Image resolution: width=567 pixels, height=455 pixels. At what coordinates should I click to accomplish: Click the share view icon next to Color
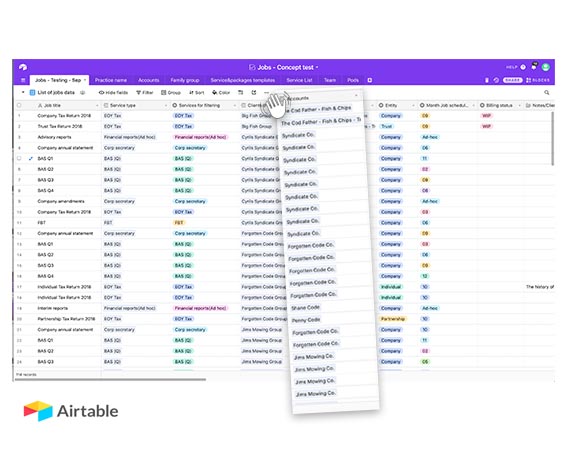tap(254, 93)
